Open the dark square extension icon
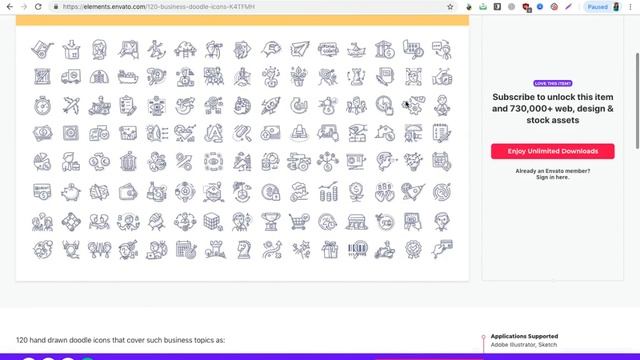The image size is (640, 360). (x=497, y=7)
